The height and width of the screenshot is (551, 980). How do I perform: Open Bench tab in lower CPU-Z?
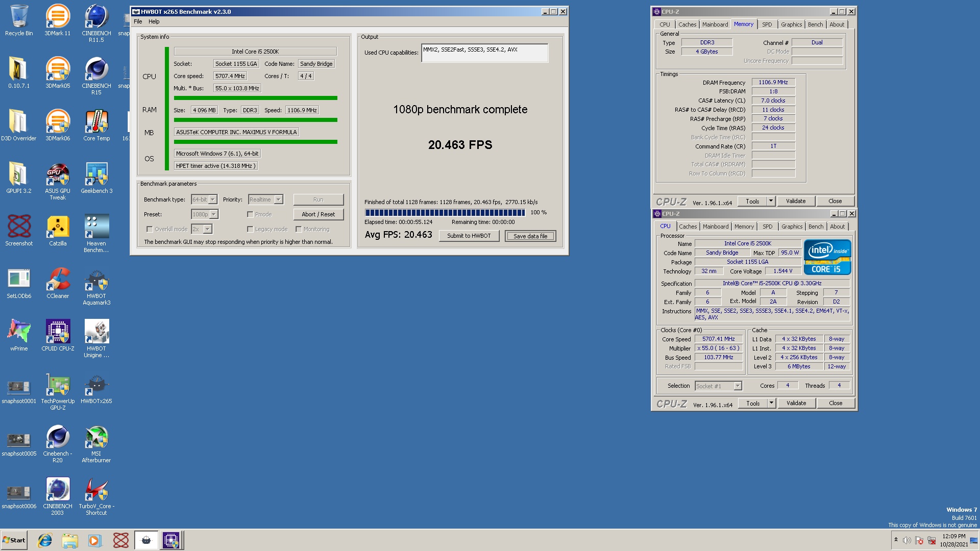pyautogui.click(x=816, y=227)
